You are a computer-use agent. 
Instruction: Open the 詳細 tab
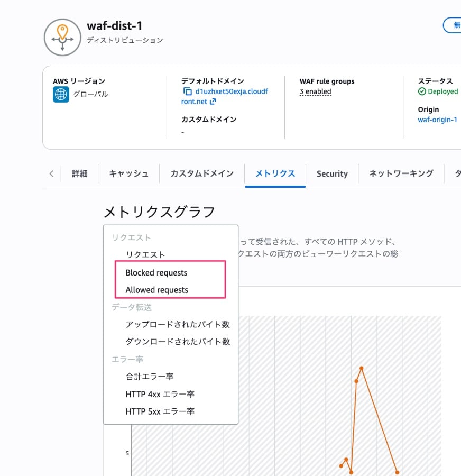79,173
